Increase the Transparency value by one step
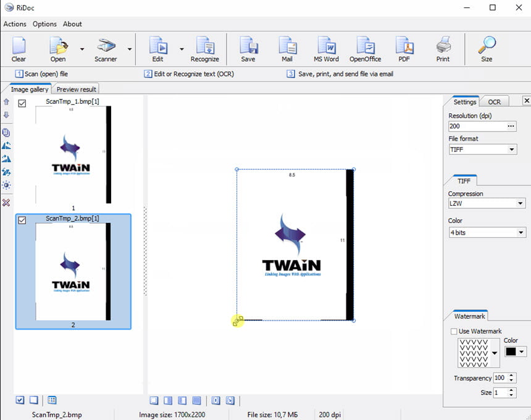The image size is (531, 420). [511, 376]
